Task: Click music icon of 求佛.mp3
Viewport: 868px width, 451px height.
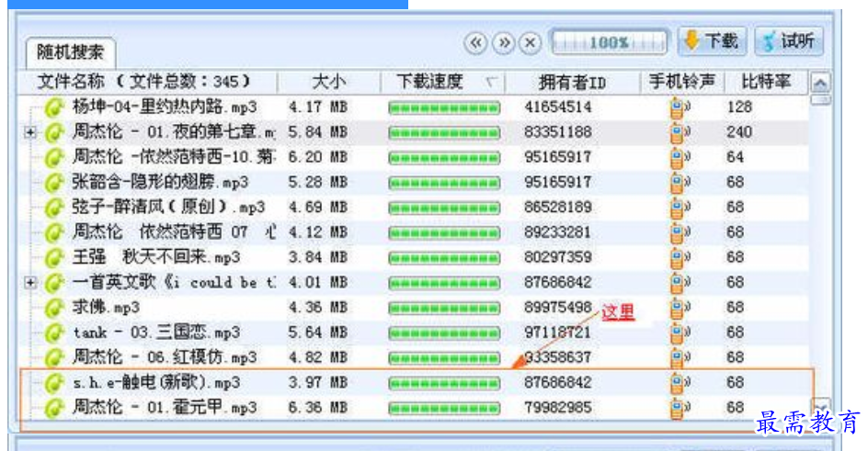Action: [54, 308]
